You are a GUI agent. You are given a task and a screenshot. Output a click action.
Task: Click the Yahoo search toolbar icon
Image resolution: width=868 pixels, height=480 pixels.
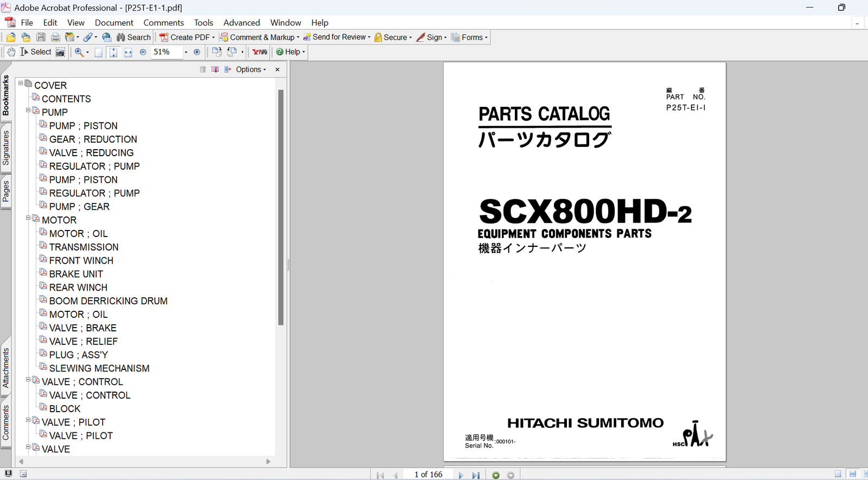260,52
